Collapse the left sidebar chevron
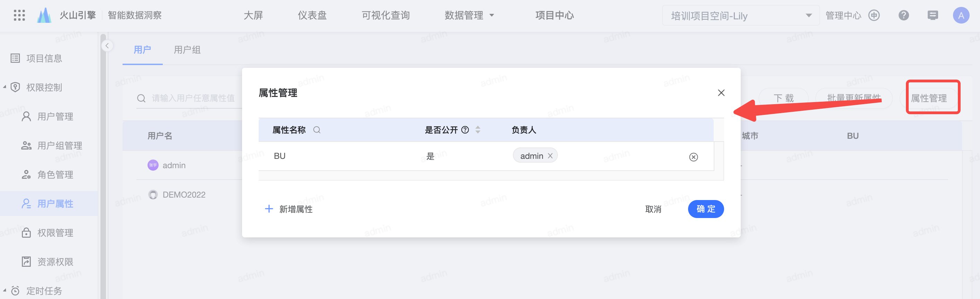 [107, 46]
